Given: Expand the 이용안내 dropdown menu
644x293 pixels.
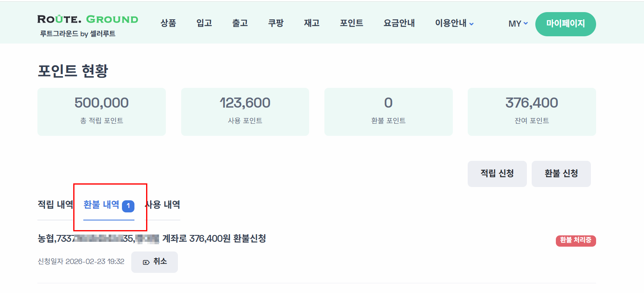Looking at the screenshot, I should (x=450, y=23).
